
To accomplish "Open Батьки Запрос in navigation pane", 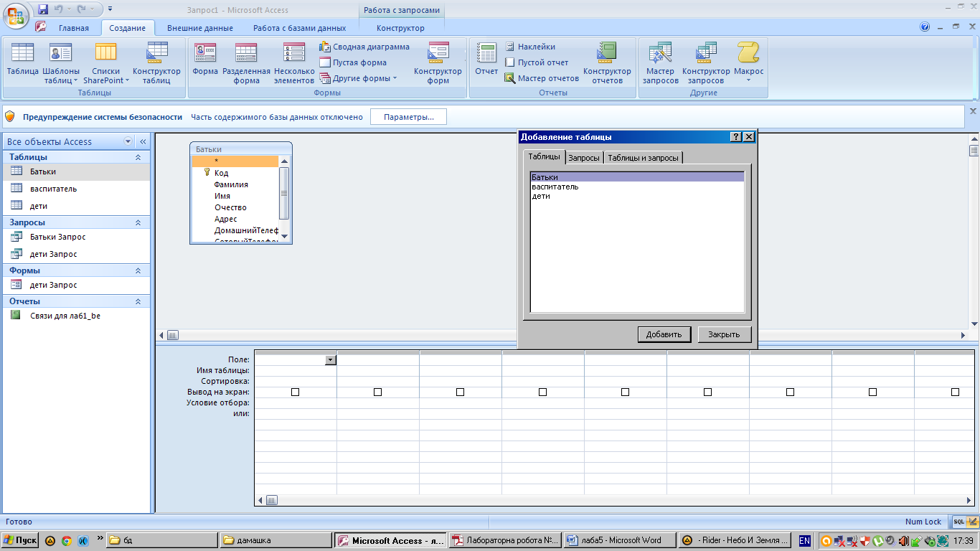I will click(x=57, y=237).
